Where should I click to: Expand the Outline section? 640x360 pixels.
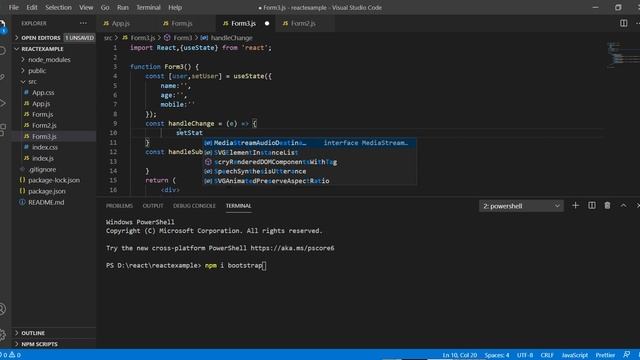point(54,333)
